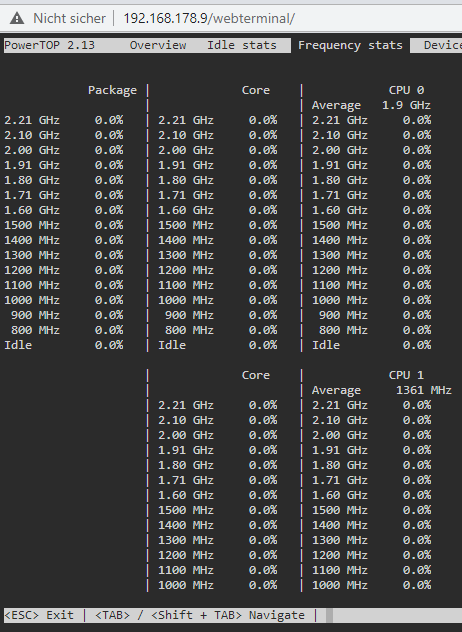Switch to the Overview tab
462x632 pixels.
pyautogui.click(x=158, y=45)
